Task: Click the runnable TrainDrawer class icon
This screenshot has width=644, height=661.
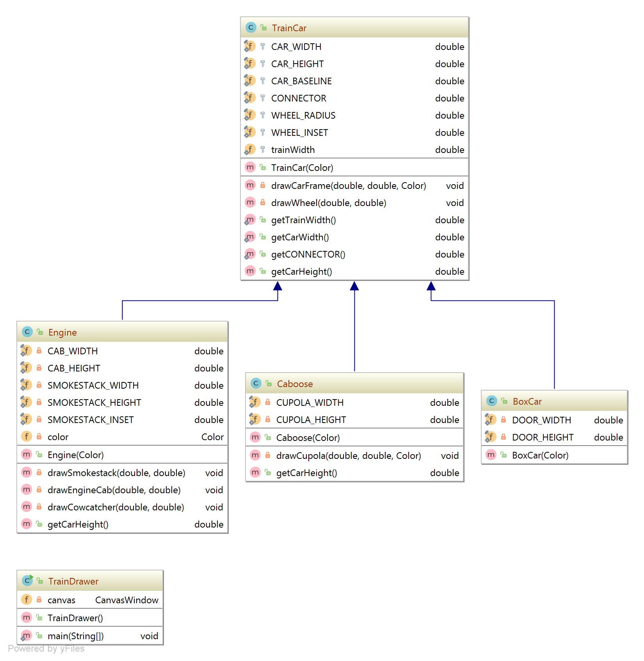Action: tap(27, 581)
